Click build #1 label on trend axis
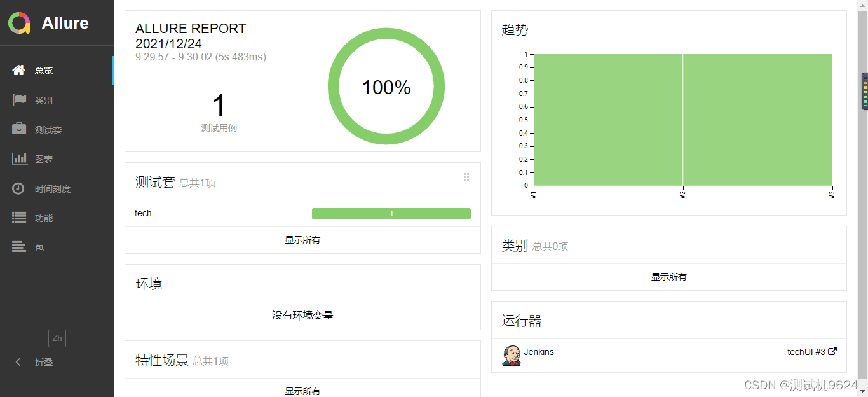The height and width of the screenshot is (397, 868). (533, 194)
